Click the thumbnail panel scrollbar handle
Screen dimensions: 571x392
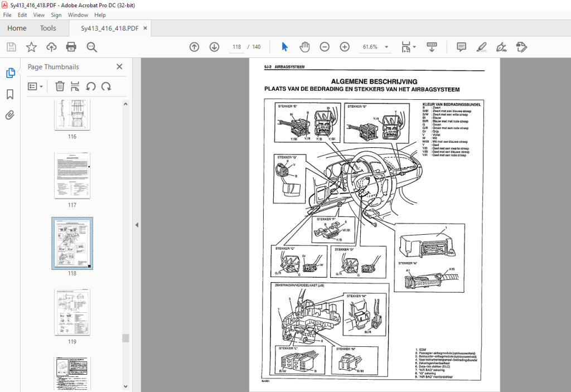[x=125, y=338]
